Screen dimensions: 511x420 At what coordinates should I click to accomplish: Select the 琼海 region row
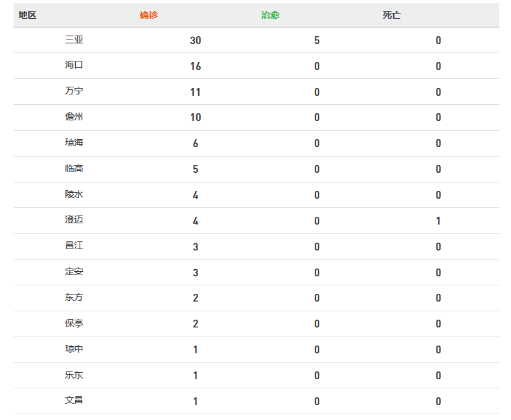coord(256,143)
